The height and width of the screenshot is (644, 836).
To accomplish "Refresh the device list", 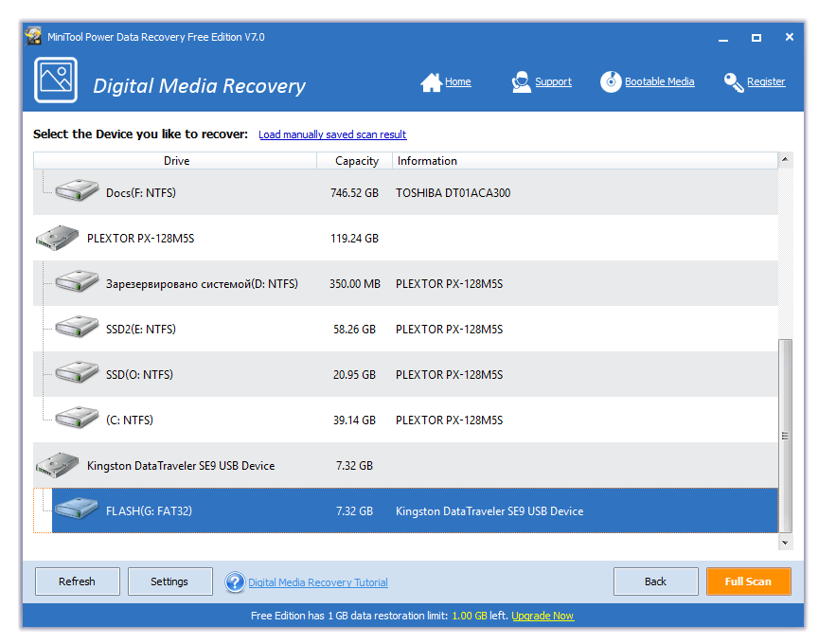I will coord(77,581).
